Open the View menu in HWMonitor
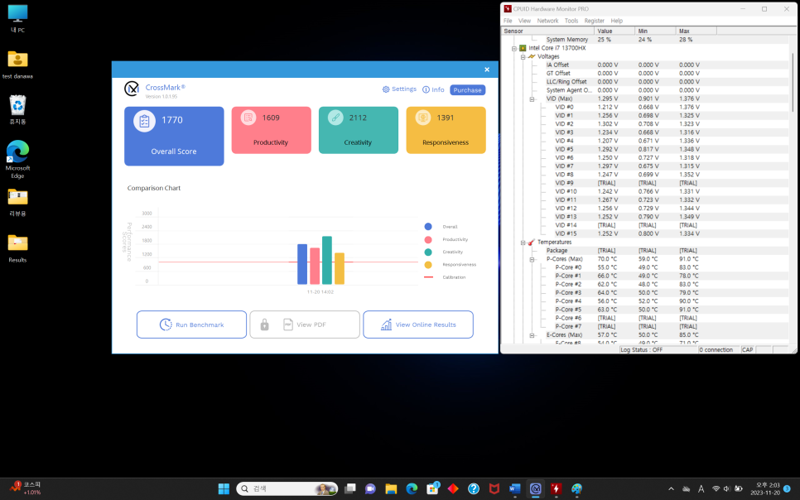The image size is (800, 500). coord(524,21)
